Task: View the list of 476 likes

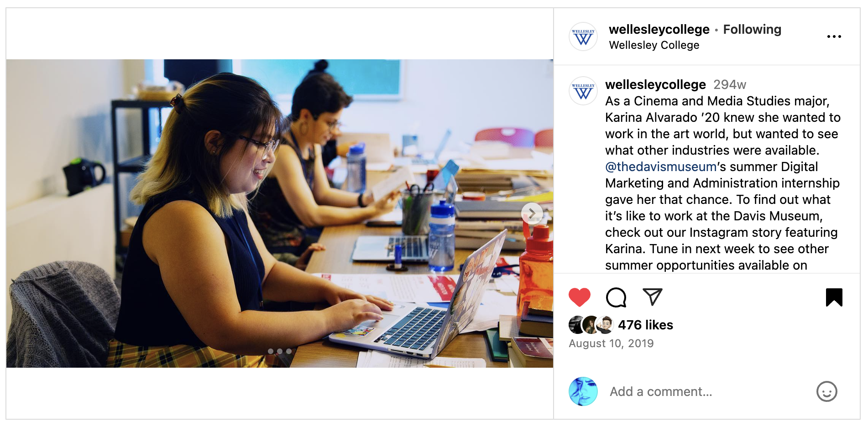Action: coord(645,325)
